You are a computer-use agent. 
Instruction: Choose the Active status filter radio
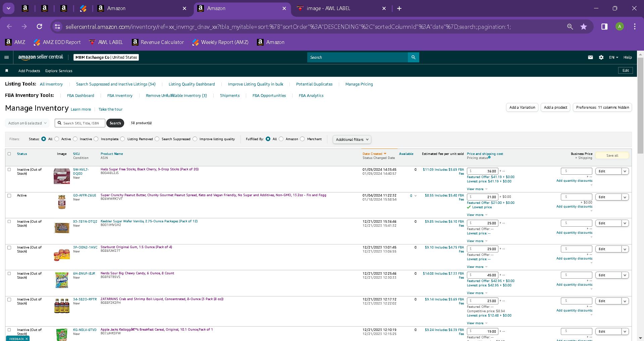[x=57, y=139]
